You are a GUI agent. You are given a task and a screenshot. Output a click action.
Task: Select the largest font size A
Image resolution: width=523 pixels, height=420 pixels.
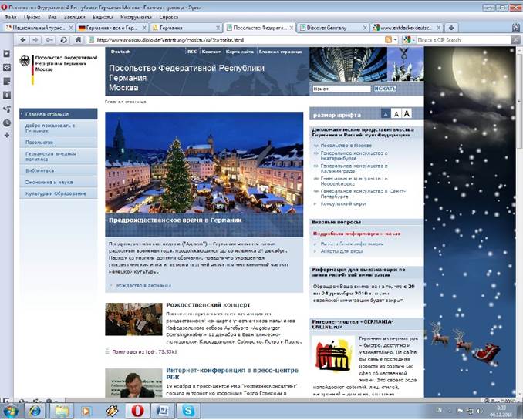coord(407,114)
